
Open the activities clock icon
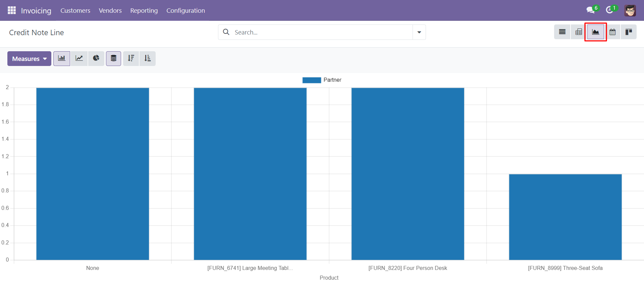coord(609,10)
